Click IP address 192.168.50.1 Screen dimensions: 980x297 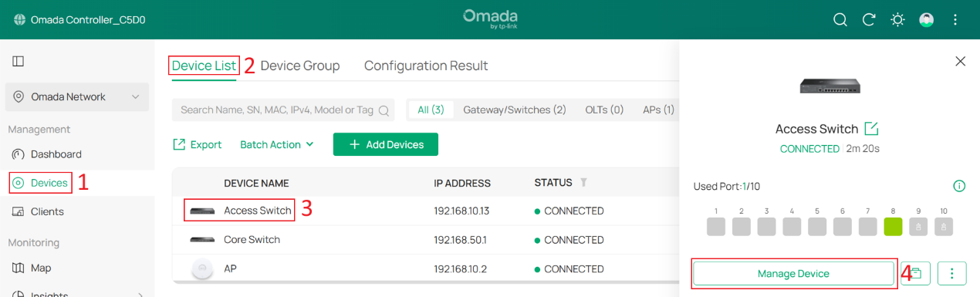pyautogui.click(x=460, y=239)
